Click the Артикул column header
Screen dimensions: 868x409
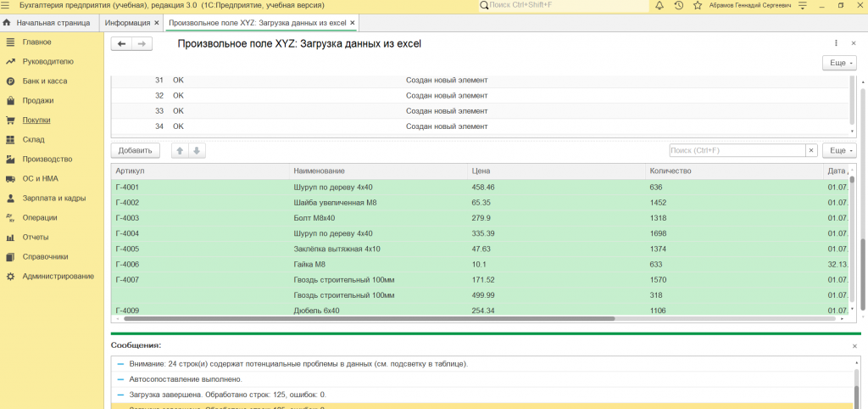pos(200,171)
